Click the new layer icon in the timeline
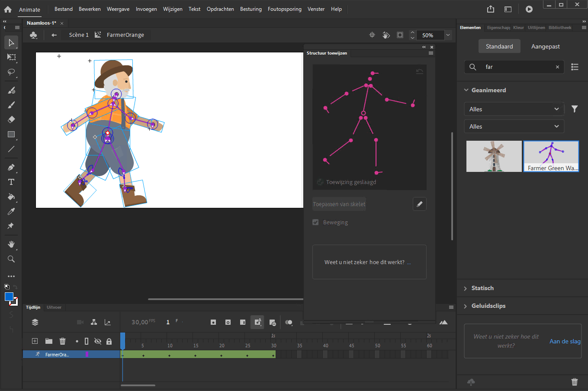 pyautogui.click(x=34, y=341)
